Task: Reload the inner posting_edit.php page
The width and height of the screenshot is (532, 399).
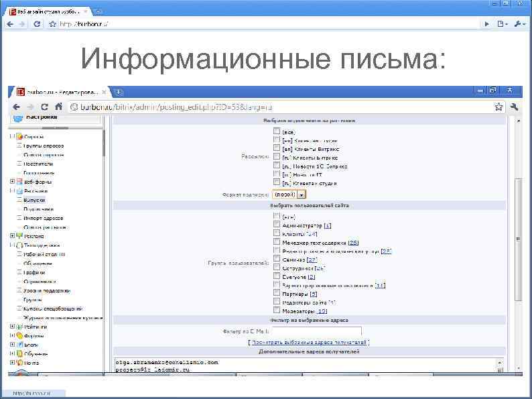Action: pyautogui.click(x=44, y=107)
